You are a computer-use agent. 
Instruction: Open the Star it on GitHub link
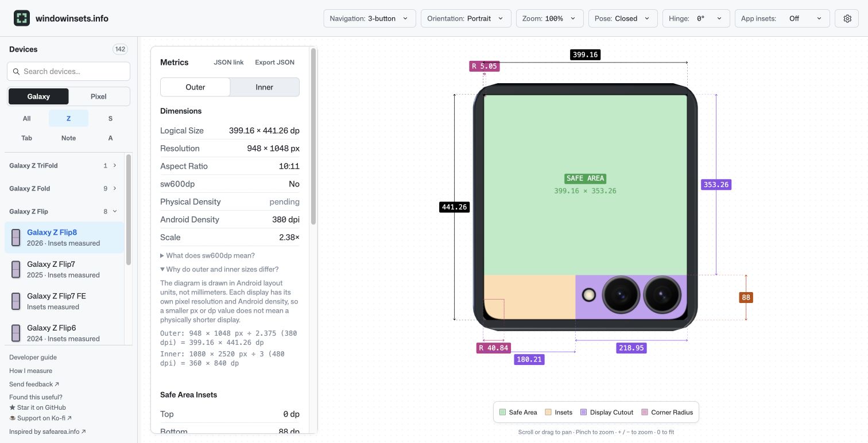pos(37,407)
